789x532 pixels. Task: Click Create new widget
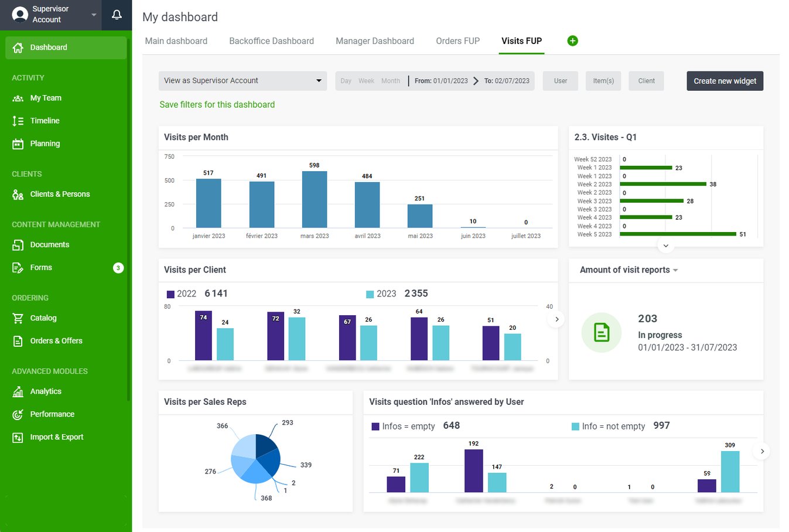(725, 81)
